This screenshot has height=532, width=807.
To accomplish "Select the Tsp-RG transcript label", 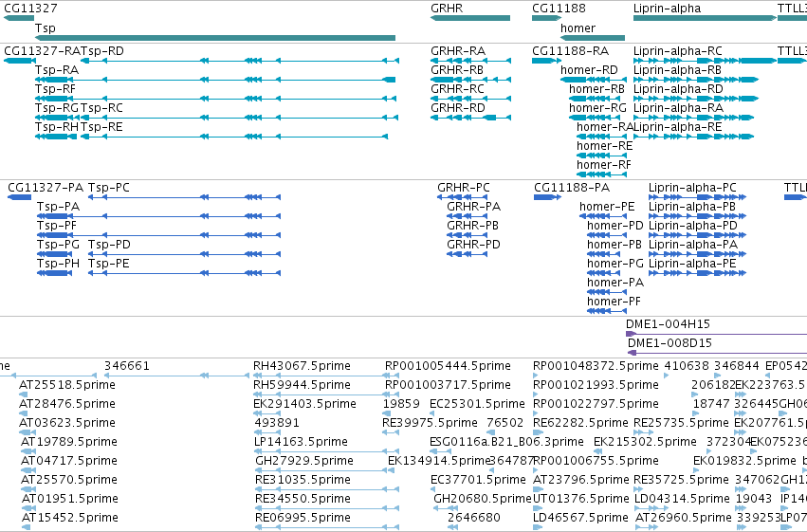I will point(57,108).
